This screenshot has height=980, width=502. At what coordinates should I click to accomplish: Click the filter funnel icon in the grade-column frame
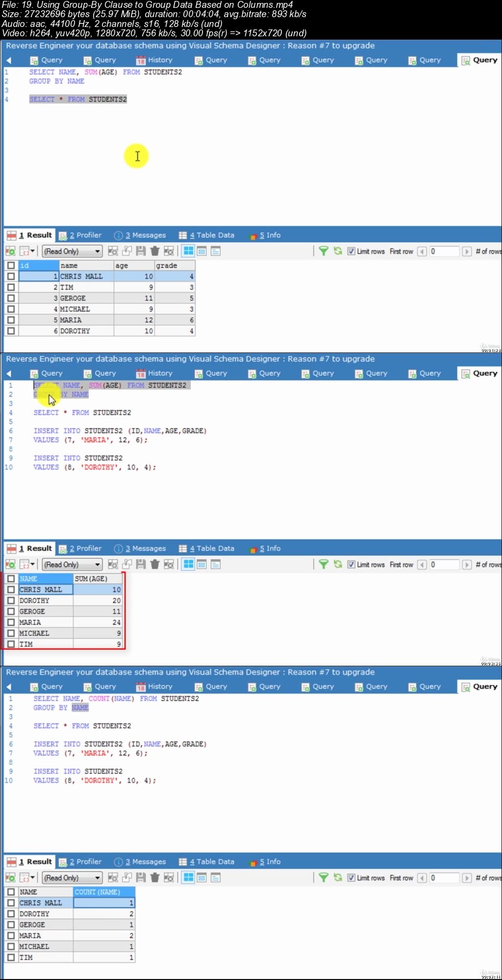tap(324, 251)
